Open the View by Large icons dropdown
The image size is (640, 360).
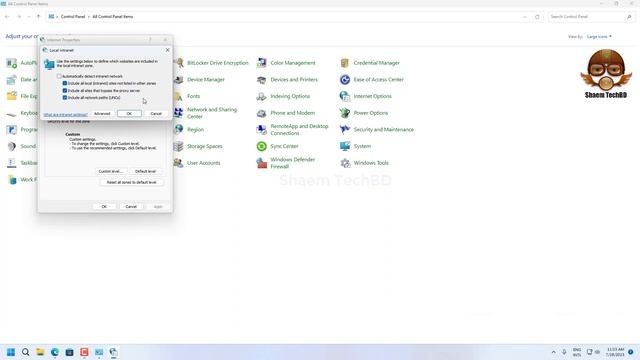pyautogui.click(x=599, y=37)
